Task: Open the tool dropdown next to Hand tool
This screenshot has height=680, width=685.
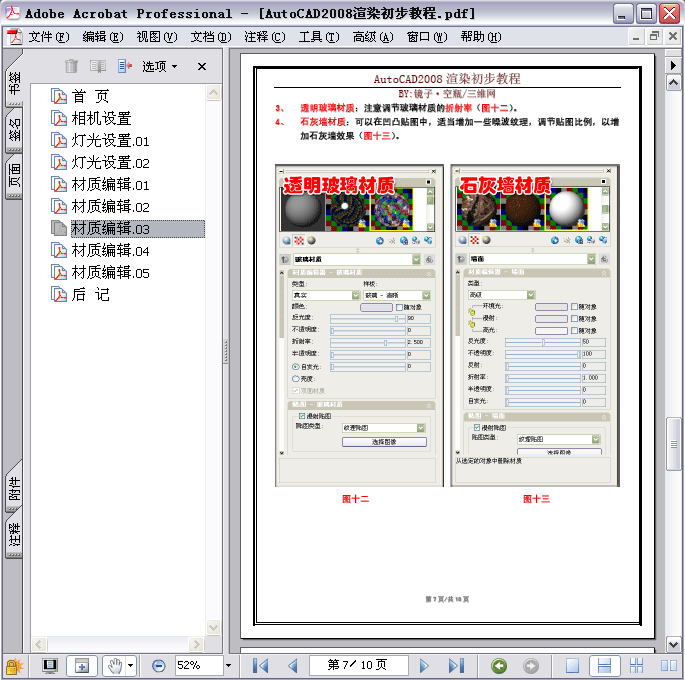Action: (131, 666)
